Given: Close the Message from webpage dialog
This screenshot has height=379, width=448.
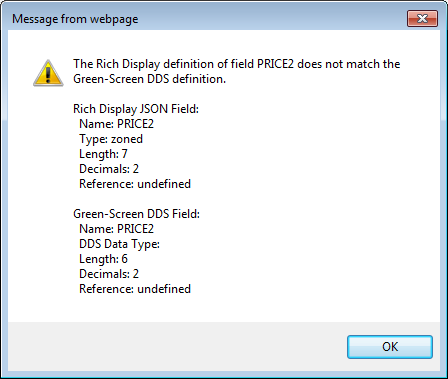Looking at the screenshot, I should (x=422, y=18).
